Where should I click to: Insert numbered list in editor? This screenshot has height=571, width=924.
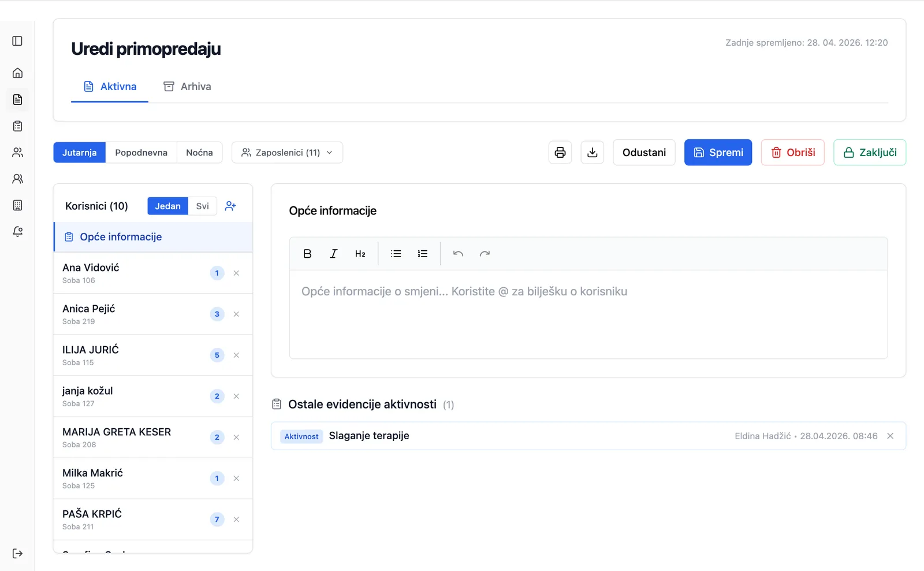[x=423, y=254]
